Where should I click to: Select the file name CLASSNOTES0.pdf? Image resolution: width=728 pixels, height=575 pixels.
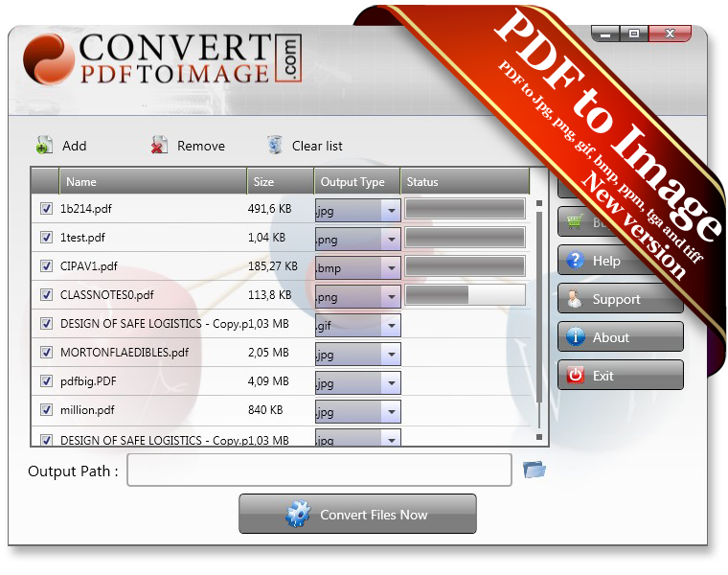[x=106, y=295]
